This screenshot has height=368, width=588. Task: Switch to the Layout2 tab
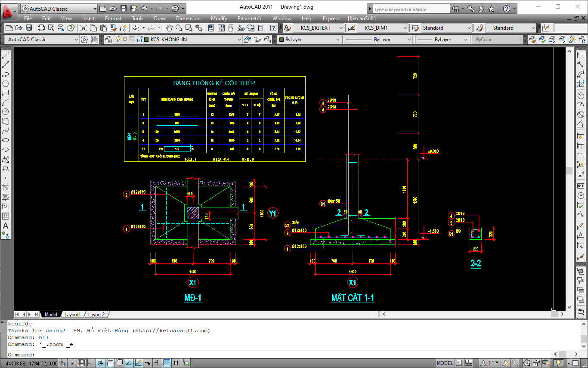tap(96, 315)
